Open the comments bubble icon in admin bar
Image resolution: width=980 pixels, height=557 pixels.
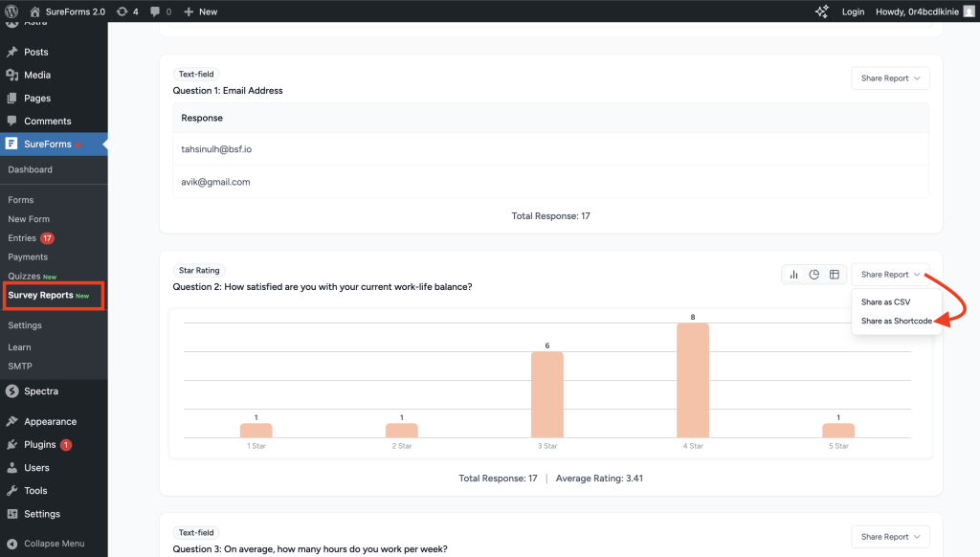[x=155, y=11]
